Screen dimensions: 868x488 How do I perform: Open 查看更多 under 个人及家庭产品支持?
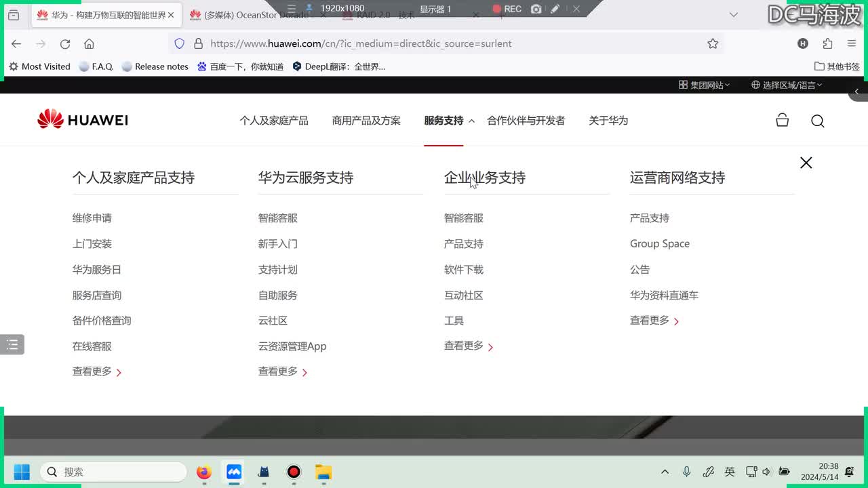(97, 371)
